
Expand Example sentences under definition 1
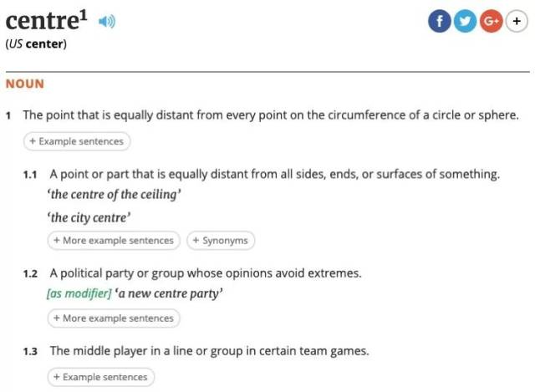77,141
